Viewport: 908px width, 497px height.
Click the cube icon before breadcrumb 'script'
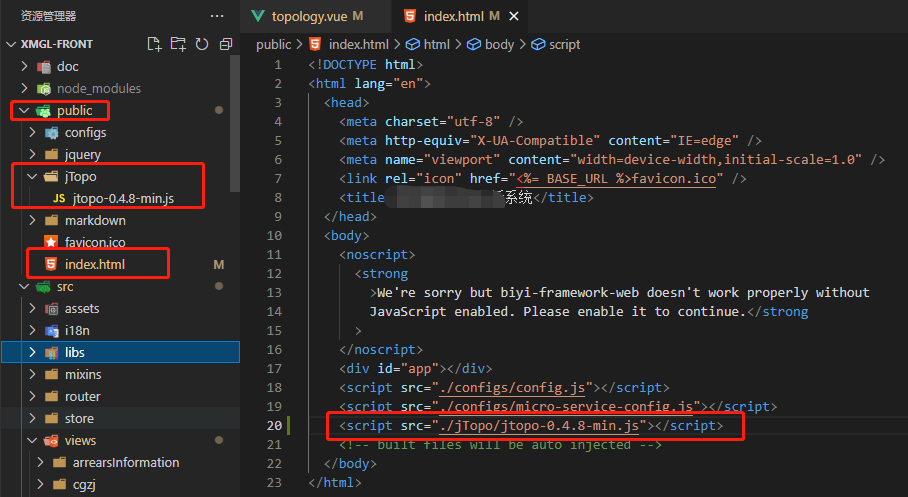[538, 45]
